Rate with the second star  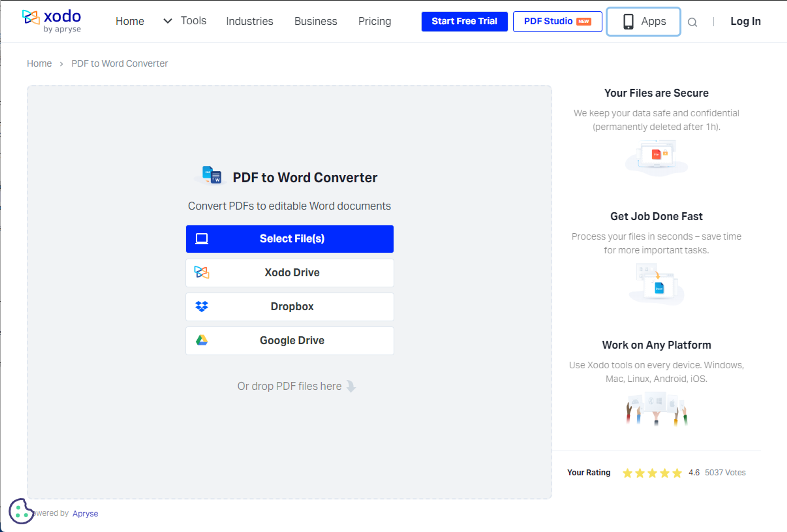point(640,473)
